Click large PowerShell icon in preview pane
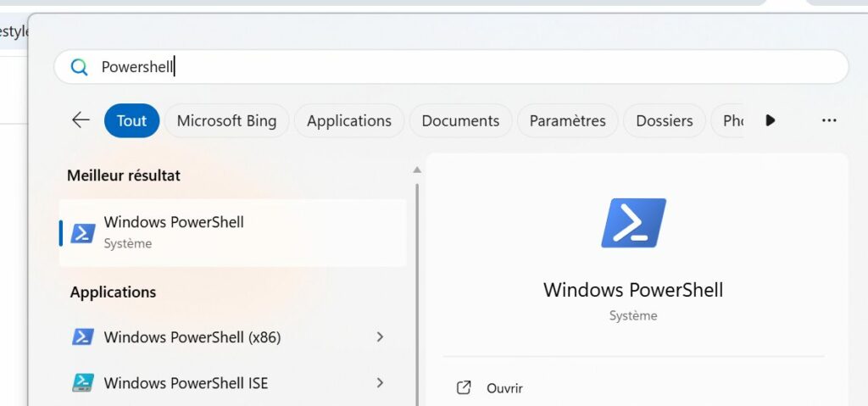This screenshot has height=406, width=868. 633,223
